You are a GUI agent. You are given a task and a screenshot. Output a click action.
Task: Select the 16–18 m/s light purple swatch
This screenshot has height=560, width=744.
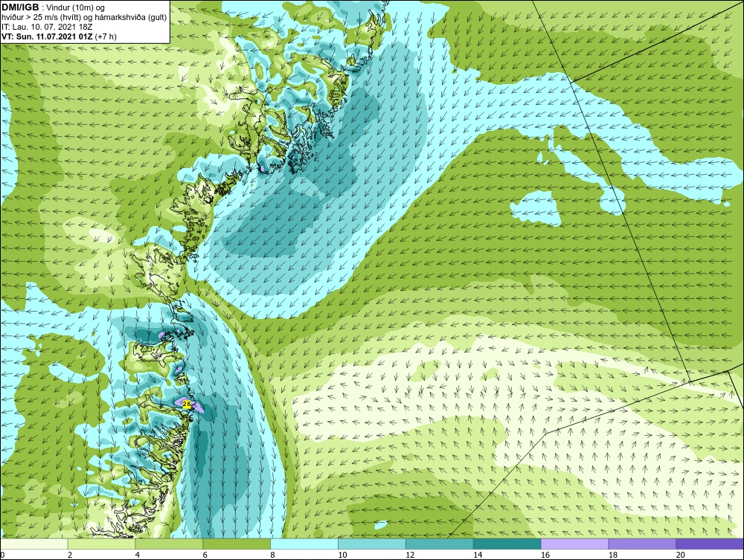tap(574, 544)
